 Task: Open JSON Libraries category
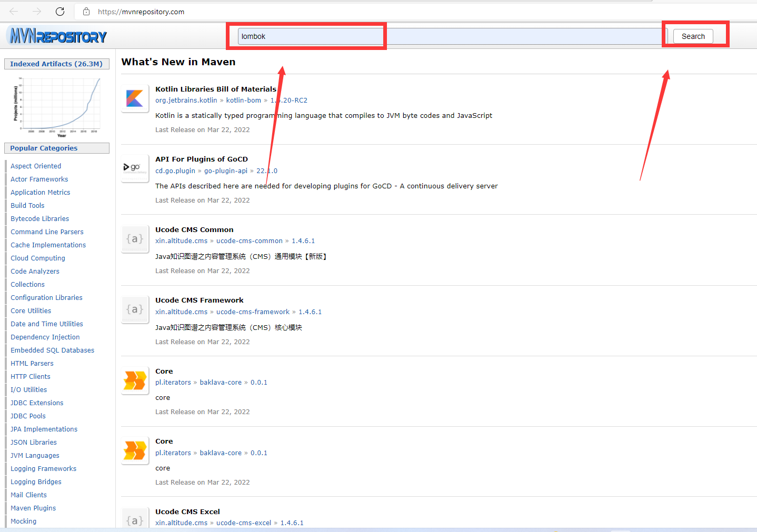[x=34, y=442]
